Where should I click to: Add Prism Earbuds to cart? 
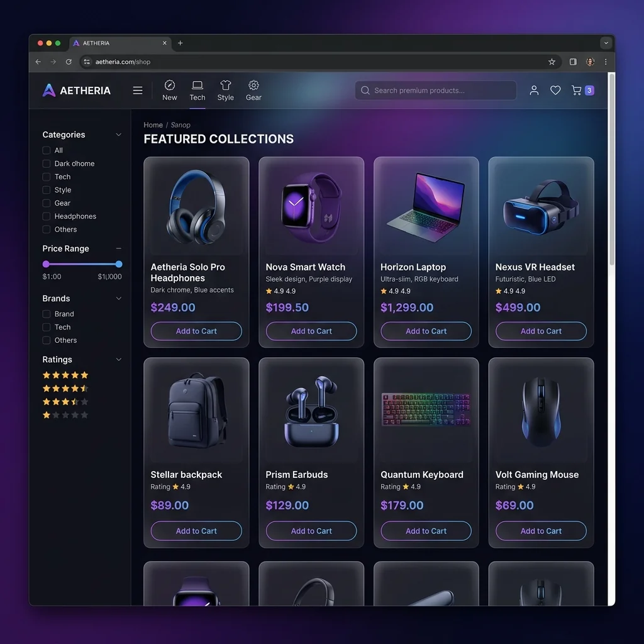coord(311,531)
